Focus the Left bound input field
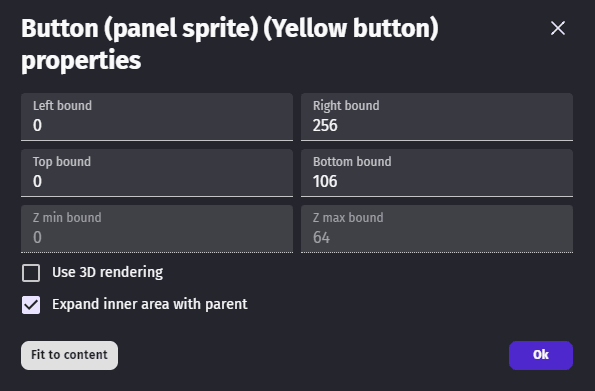595x391 pixels. pyautogui.click(x=157, y=117)
